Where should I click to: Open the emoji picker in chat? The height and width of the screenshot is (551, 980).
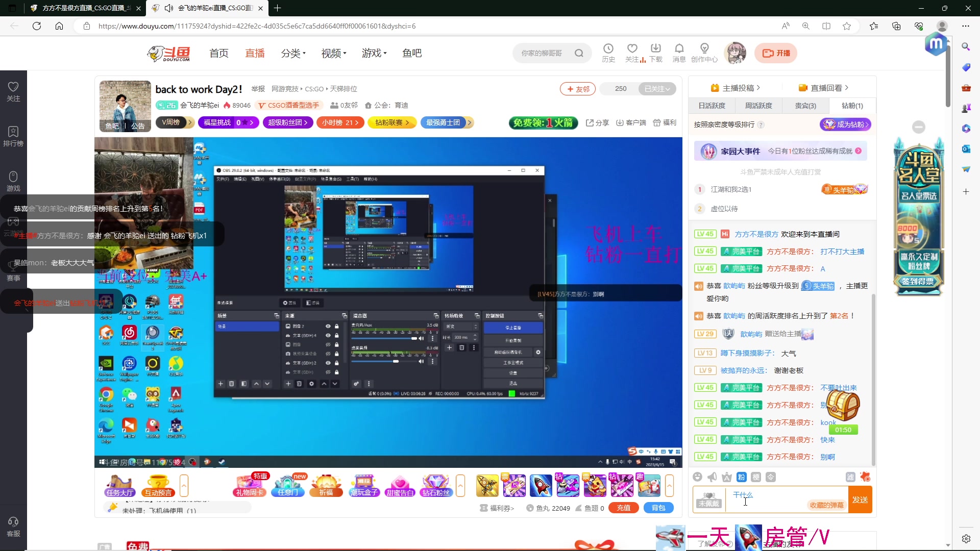697,477
